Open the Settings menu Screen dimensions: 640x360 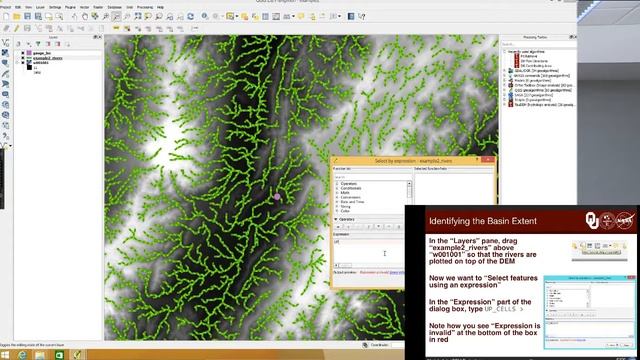(55, 7)
